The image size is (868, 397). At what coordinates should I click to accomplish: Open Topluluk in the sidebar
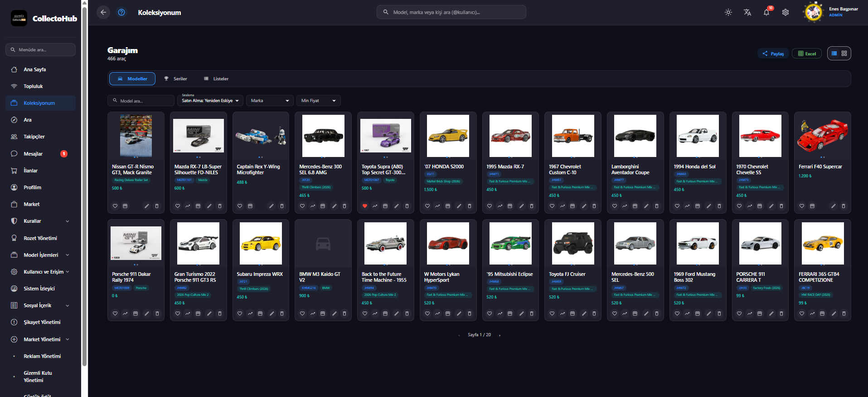click(40, 86)
